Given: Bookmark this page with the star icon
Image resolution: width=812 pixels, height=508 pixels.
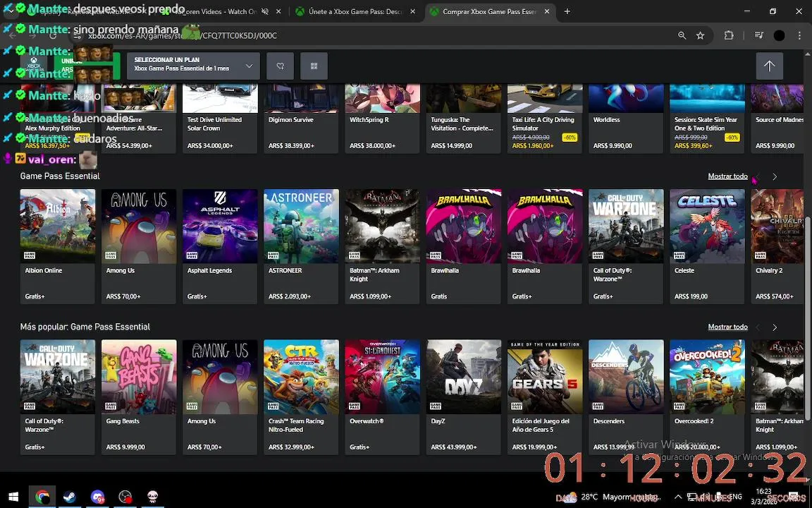Looking at the screenshot, I should click(x=700, y=35).
